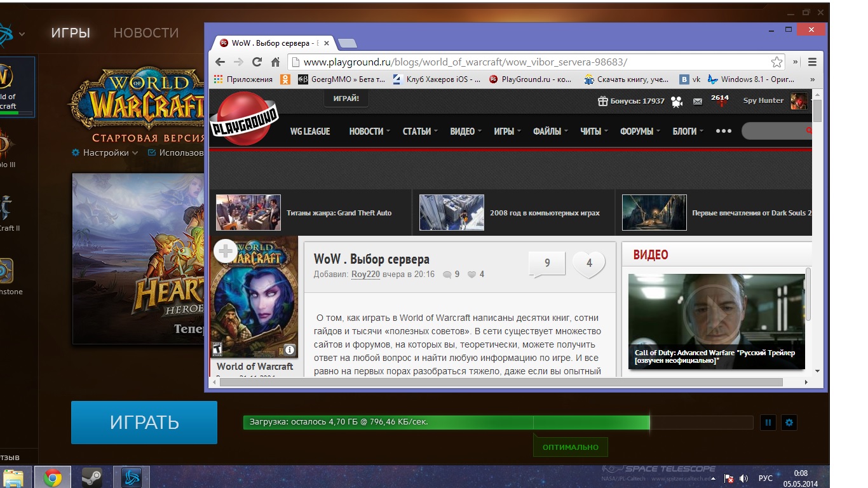This screenshot has width=868, height=488.
Task: Click the 2614 rating badge
Action: pos(720,100)
